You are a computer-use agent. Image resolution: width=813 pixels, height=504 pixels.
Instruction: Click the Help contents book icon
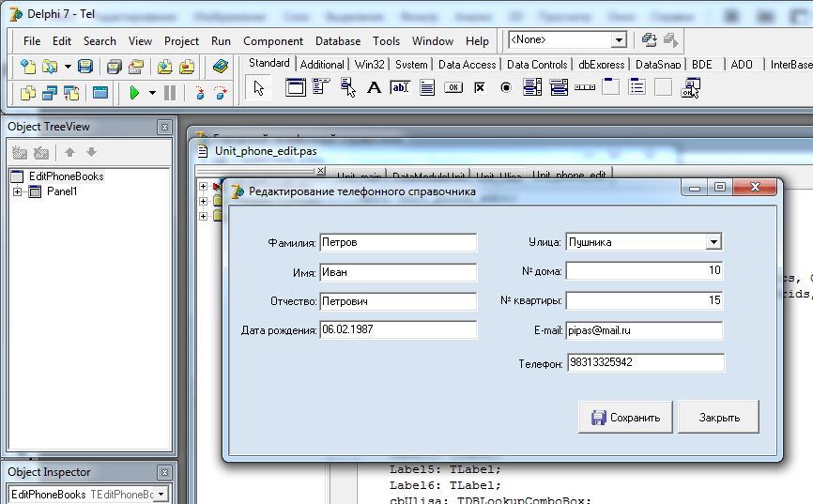tap(221, 67)
